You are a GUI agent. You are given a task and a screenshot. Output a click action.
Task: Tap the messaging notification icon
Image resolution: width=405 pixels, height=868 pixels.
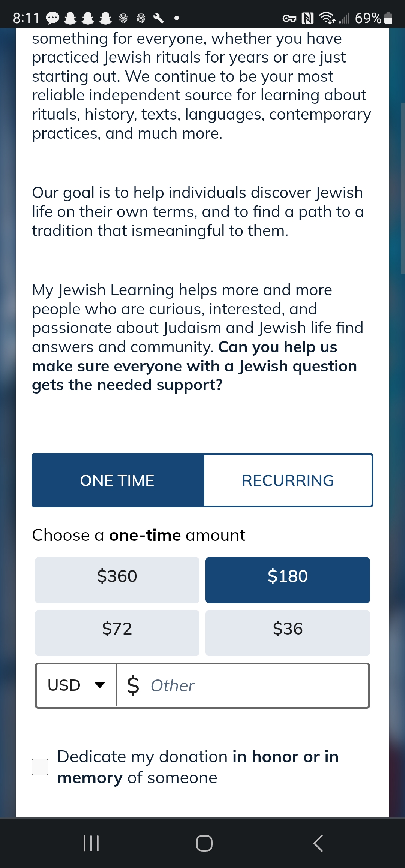52,18
